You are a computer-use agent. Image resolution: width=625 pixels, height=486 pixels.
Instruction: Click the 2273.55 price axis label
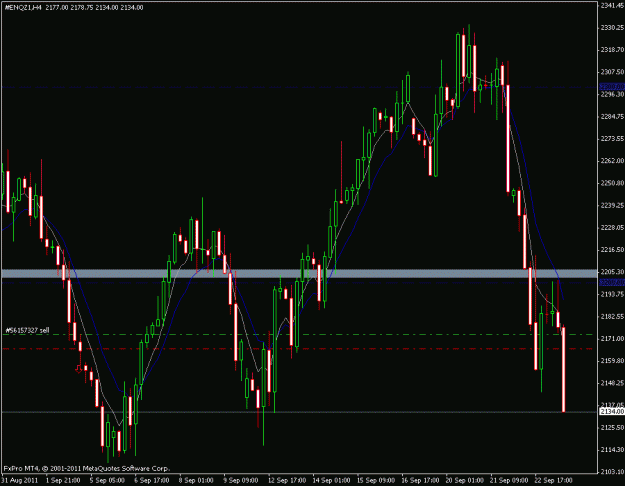tap(612, 138)
